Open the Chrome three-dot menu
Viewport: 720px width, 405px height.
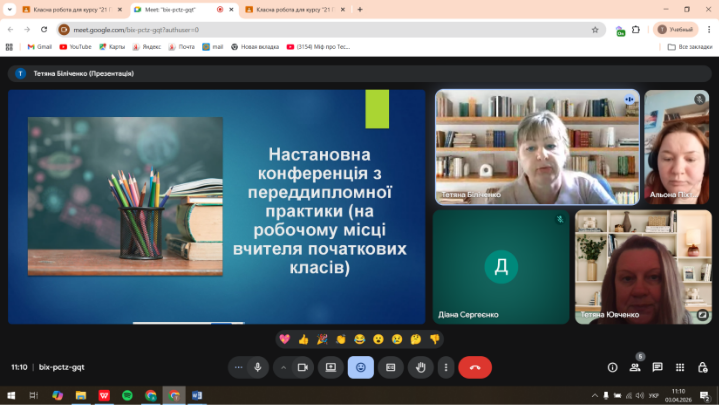pyautogui.click(x=709, y=29)
